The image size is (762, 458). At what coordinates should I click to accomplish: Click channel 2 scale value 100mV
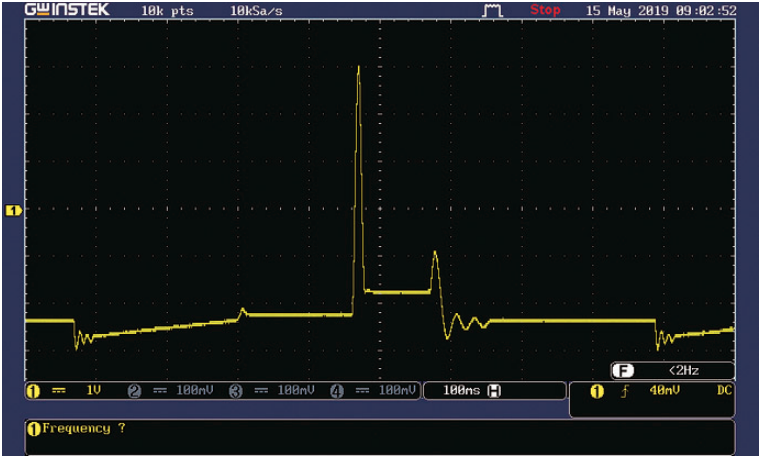(195, 390)
